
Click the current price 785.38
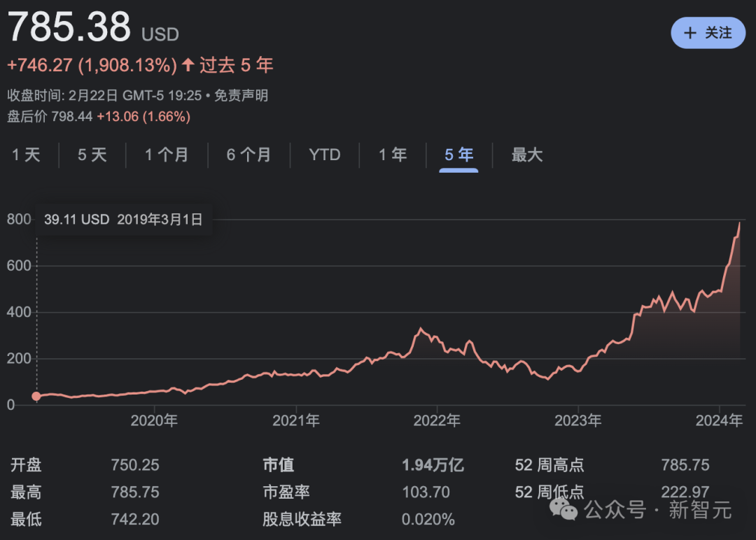pos(69,27)
